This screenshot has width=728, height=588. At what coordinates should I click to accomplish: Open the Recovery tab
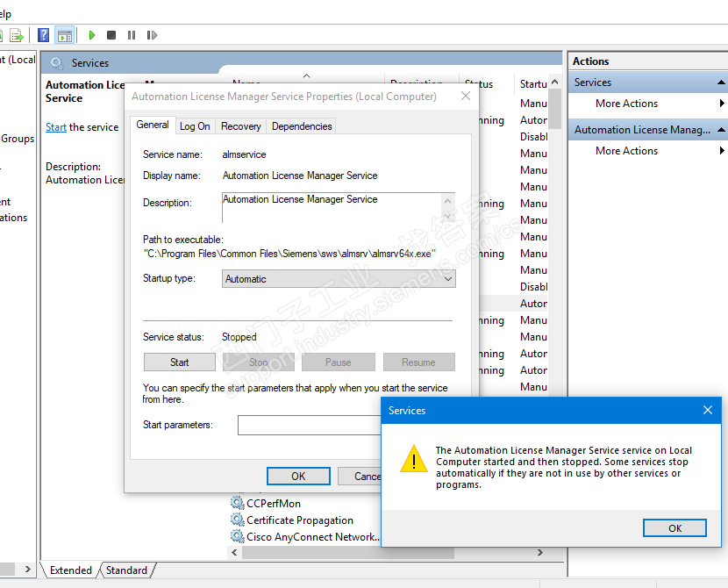click(x=240, y=126)
